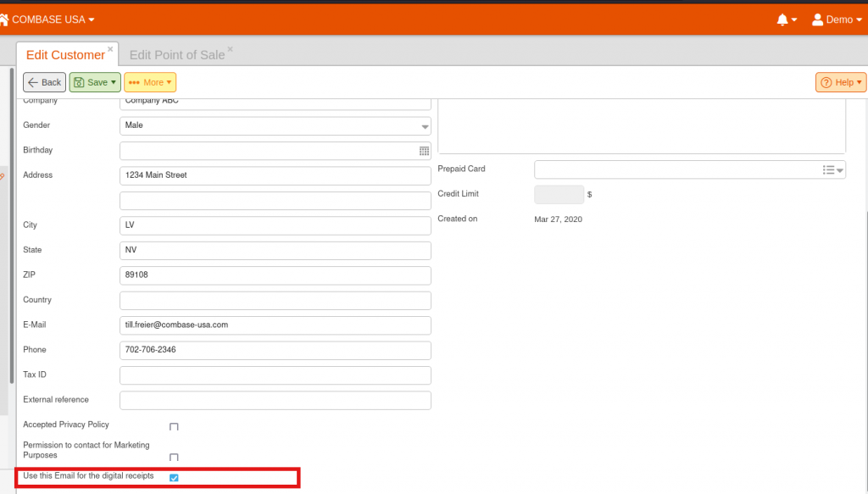Expand the Save button dropdown arrow
This screenshot has width=868, height=494.
click(114, 82)
